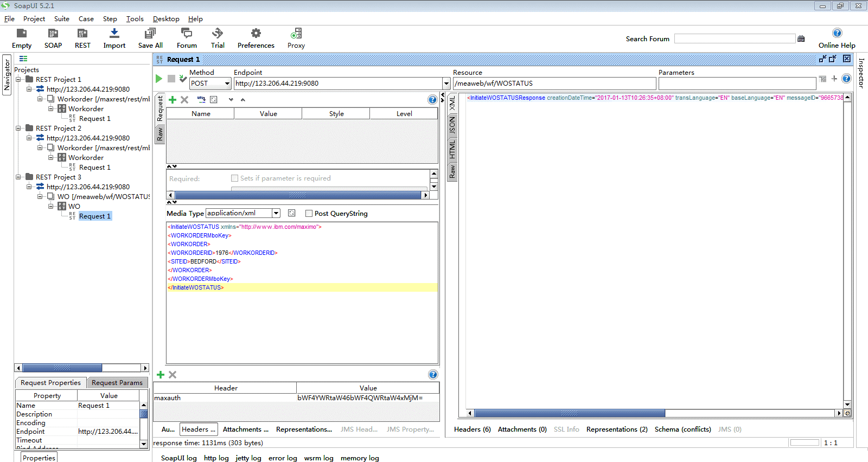The image size is (868, 462).
Task: Open the Inspector side panel
Action: 860,73
